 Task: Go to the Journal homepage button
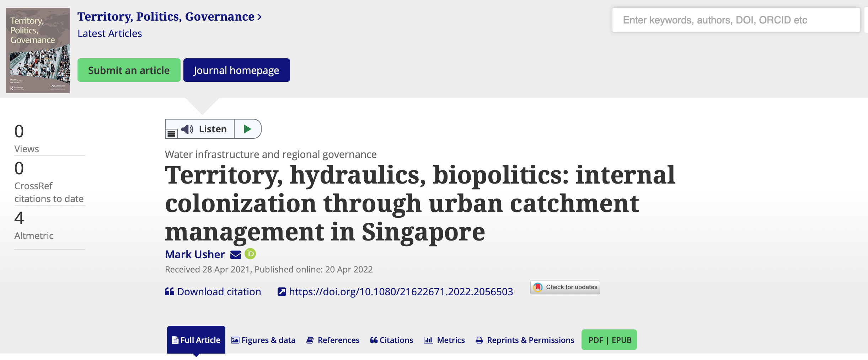[236, 70]
